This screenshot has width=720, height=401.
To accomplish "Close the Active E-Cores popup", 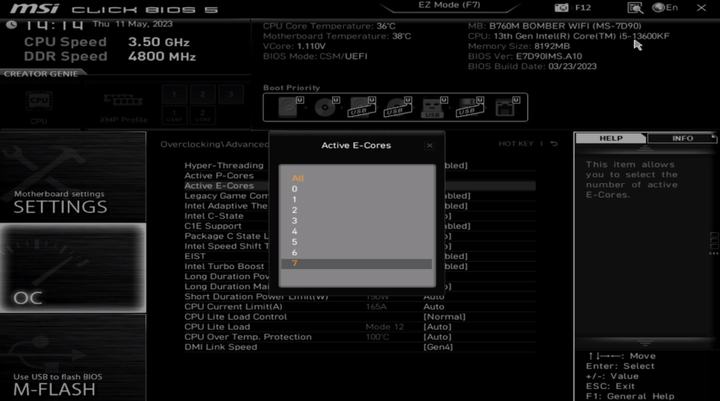I will [429, 146].
